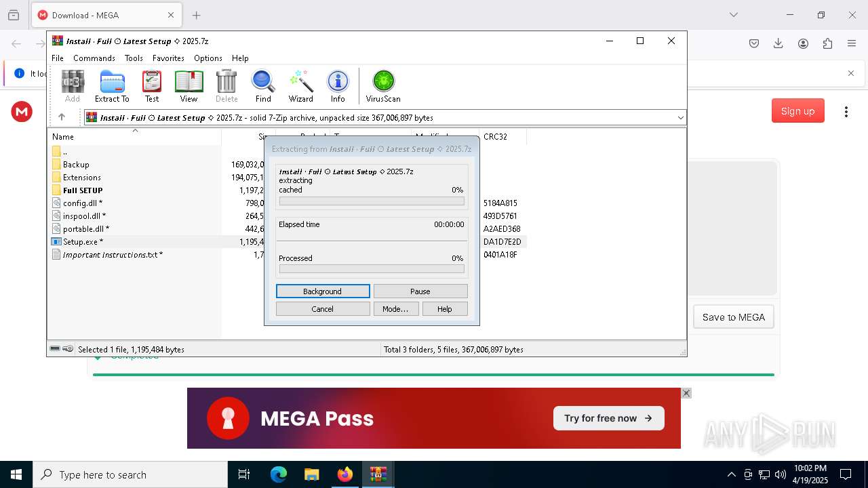The width and height of the screenshot is (868, 488).
Task: Click the Add toolbar icon in WinRAR
Action: coord(73,86)
